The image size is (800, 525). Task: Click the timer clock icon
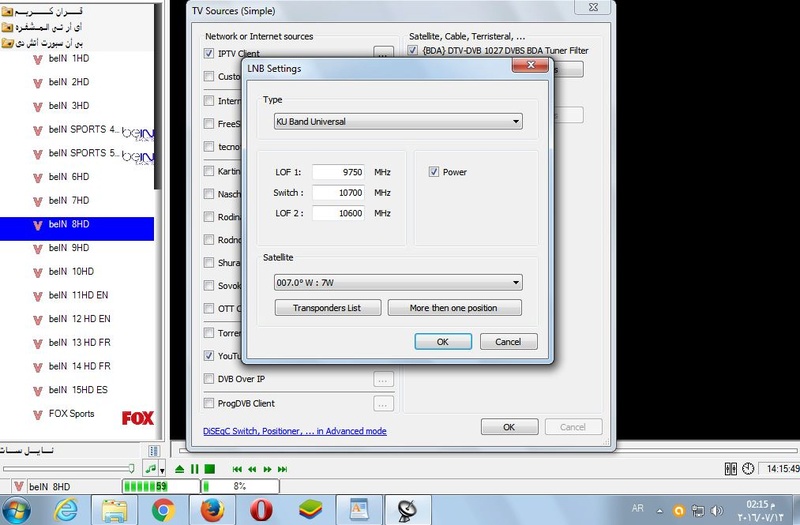tap(748, 468)
